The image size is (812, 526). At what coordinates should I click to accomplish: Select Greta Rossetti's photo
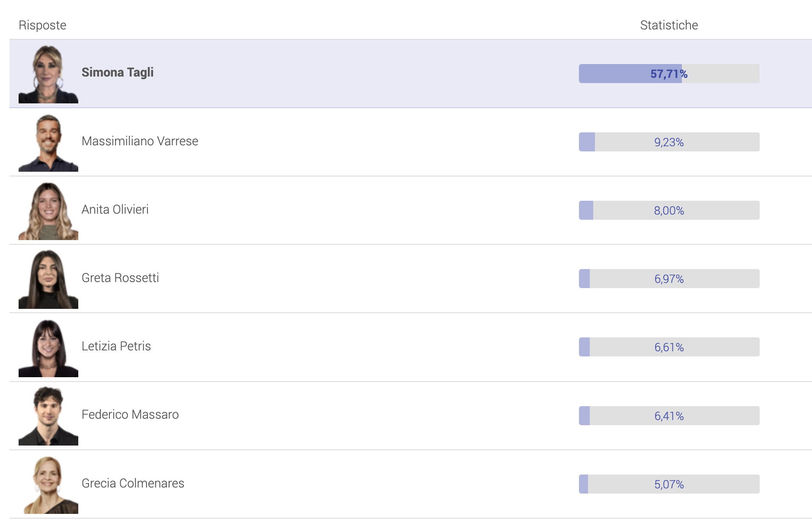48,279
